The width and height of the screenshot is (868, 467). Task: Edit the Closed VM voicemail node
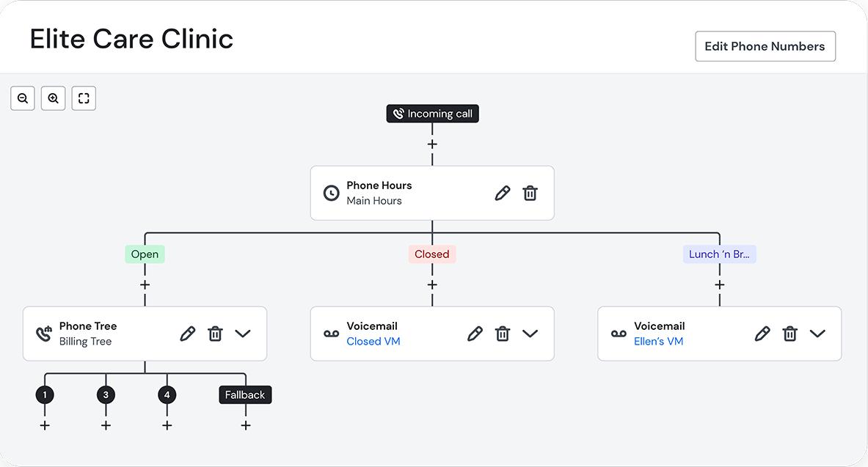tap(475, 334)
